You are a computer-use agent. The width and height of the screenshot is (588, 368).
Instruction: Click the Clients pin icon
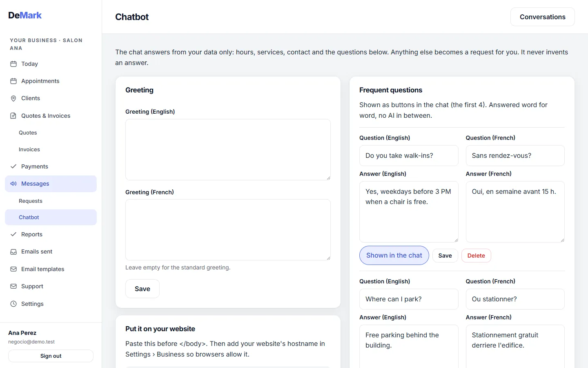click(13, 98)
